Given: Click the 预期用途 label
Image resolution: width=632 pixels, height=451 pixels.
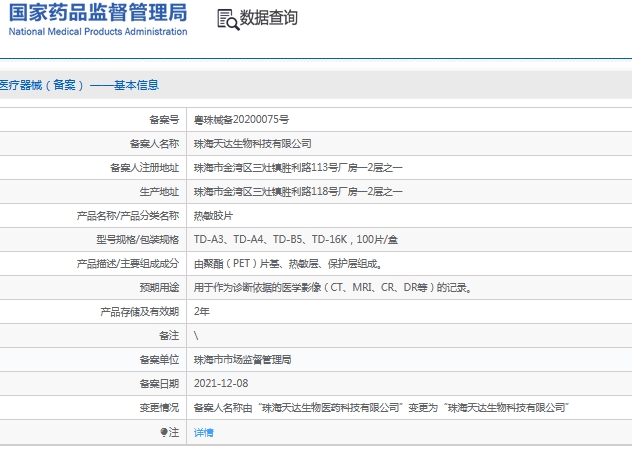Looking at the screenshot, I should pos(159,287).
